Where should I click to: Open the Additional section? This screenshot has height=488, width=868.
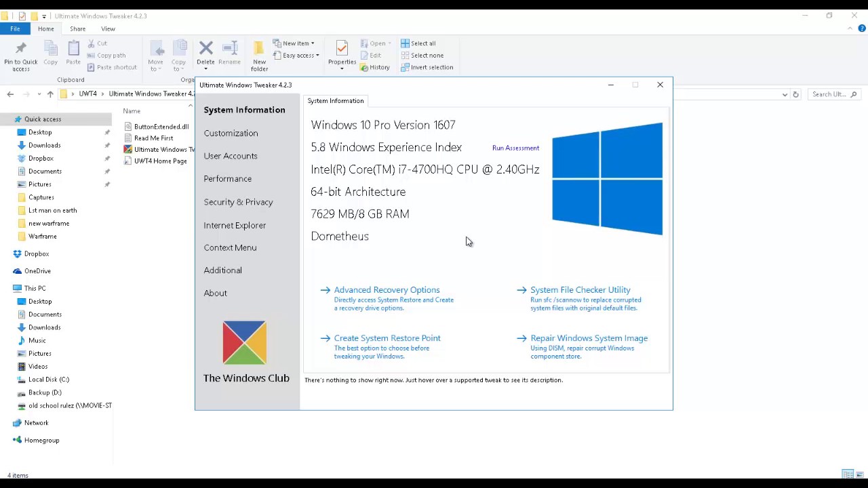click(x=223, y=270)
